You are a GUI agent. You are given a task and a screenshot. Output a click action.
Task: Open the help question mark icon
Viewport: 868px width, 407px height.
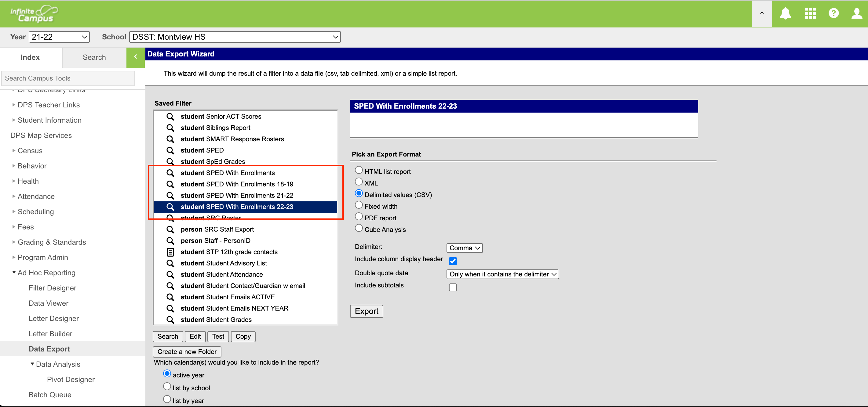(833, 13)
